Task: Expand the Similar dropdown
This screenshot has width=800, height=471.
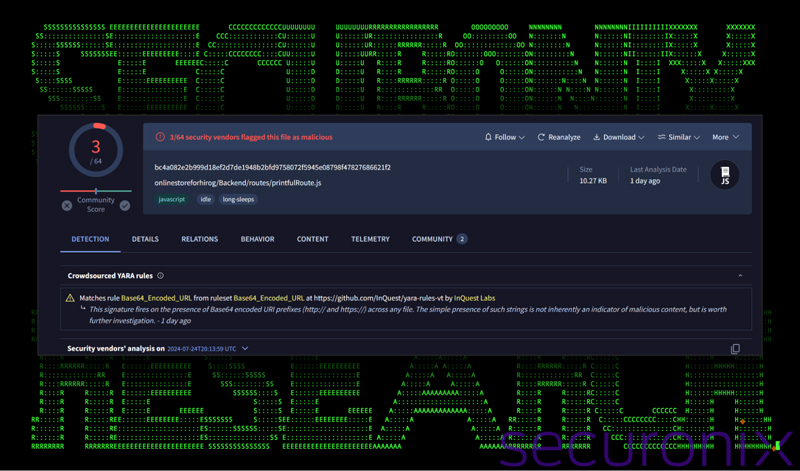Action: pos(679,137)
